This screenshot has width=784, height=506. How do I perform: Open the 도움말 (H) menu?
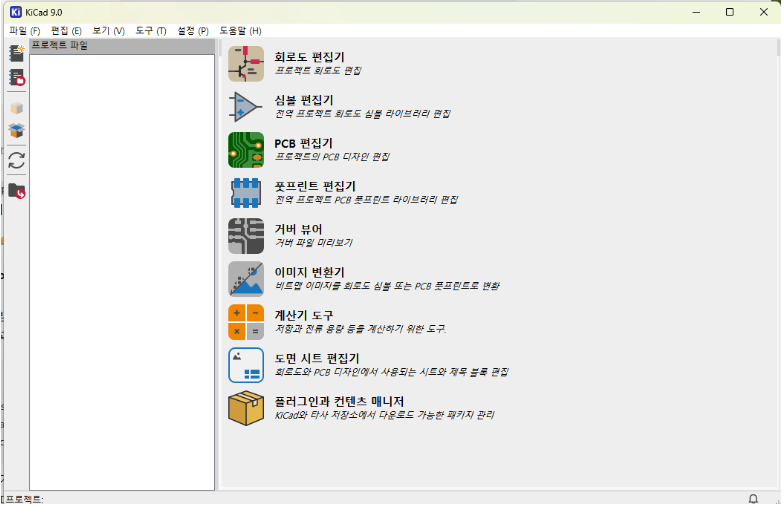240,31
